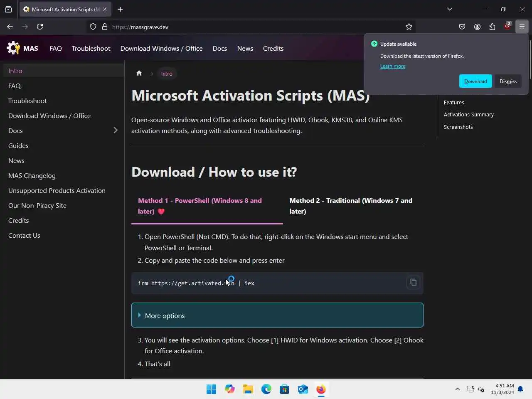Open the notification bell in tray

coord(520,389)
